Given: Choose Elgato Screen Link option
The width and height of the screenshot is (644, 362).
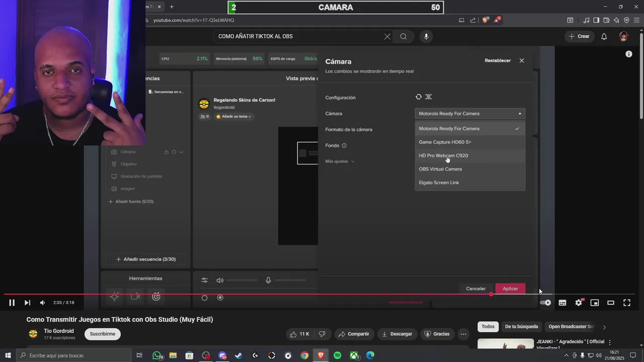Looking at the screenshot, I should [x=470, y=183].
